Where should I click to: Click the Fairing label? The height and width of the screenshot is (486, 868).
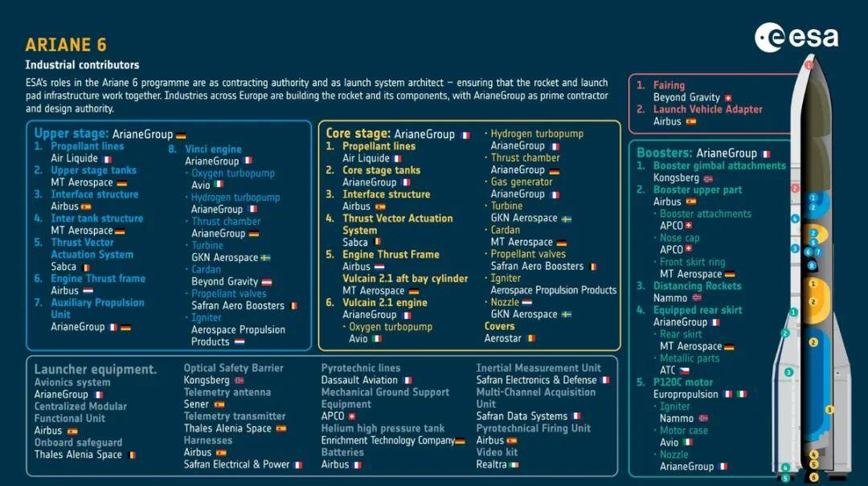(x=669, y=85)
